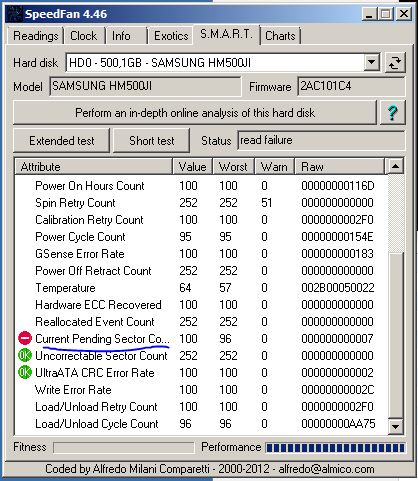Open the Clock tab
Image resolution: width=418 pixels, height=481 pixels.
tap(83, 36)
